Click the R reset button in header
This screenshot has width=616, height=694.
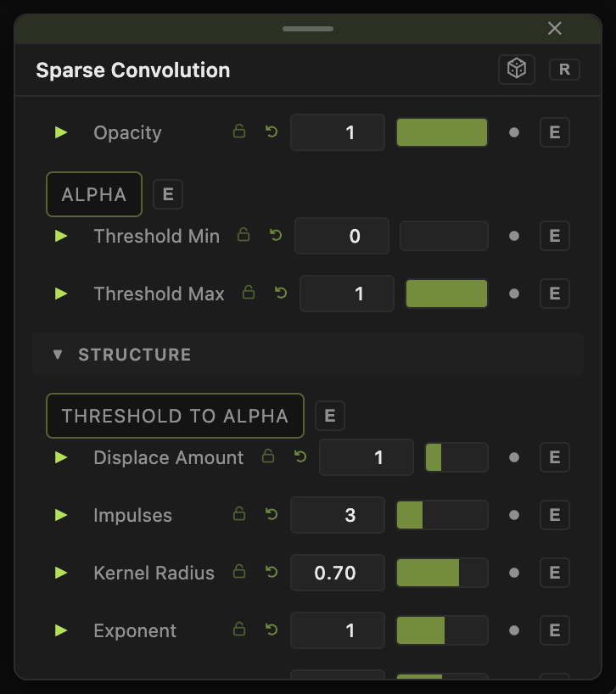tap(564, 70)
